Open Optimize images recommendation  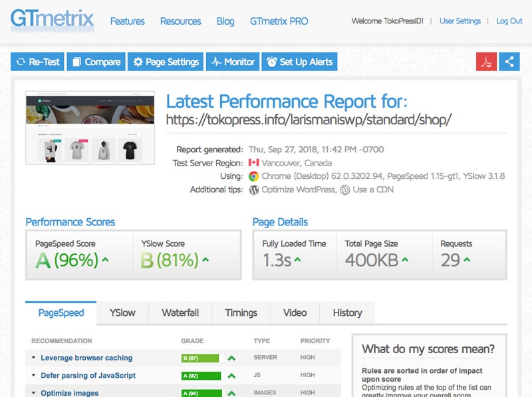tap(70, 393)
